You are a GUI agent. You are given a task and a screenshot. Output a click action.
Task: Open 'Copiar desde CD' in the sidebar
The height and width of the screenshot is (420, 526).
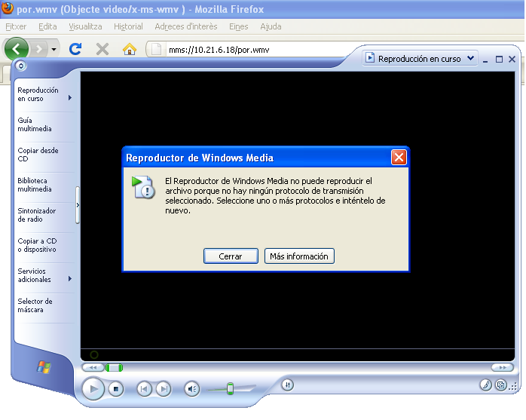click(x=38, y=155)
